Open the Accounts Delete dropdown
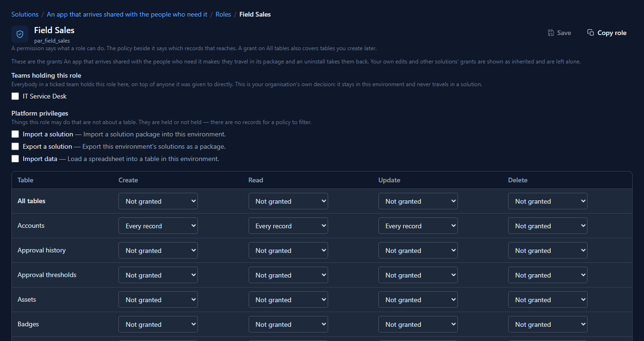 pyautogui.click(x=547, y=226)
